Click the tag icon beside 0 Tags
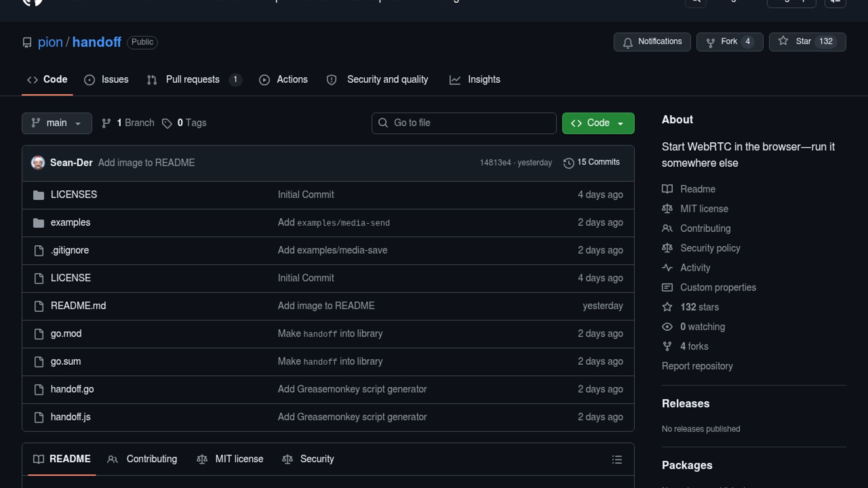This screenshot has height=488, width=868. click(167, 123)
